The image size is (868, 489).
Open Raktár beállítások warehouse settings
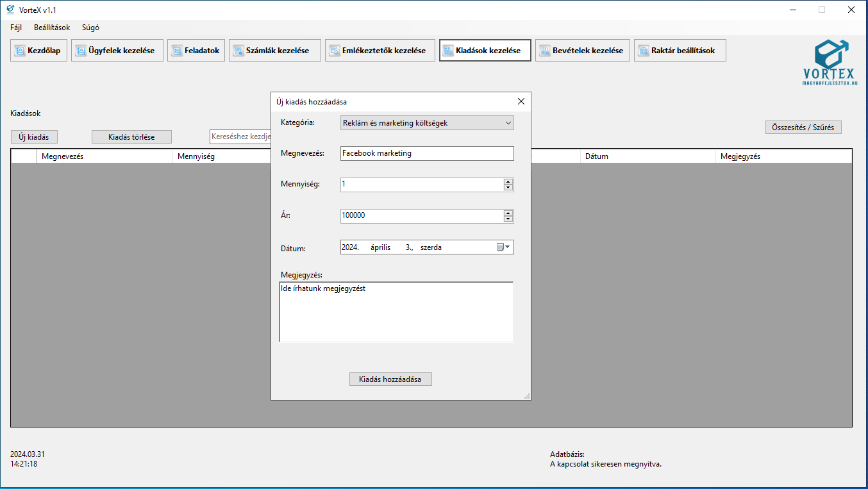tap(680, 51)
